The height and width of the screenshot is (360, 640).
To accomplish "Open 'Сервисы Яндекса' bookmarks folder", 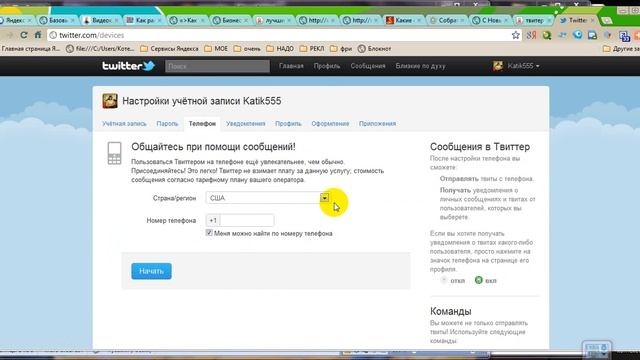I will tap(169, 49).
